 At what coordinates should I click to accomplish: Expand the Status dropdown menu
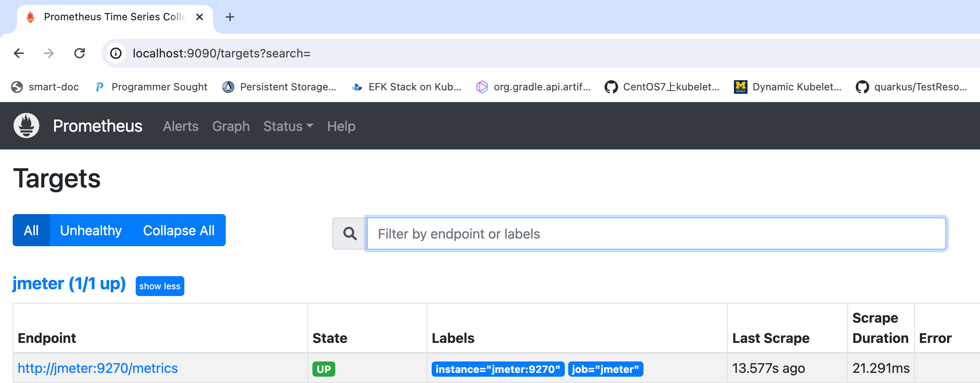[288, 126]
